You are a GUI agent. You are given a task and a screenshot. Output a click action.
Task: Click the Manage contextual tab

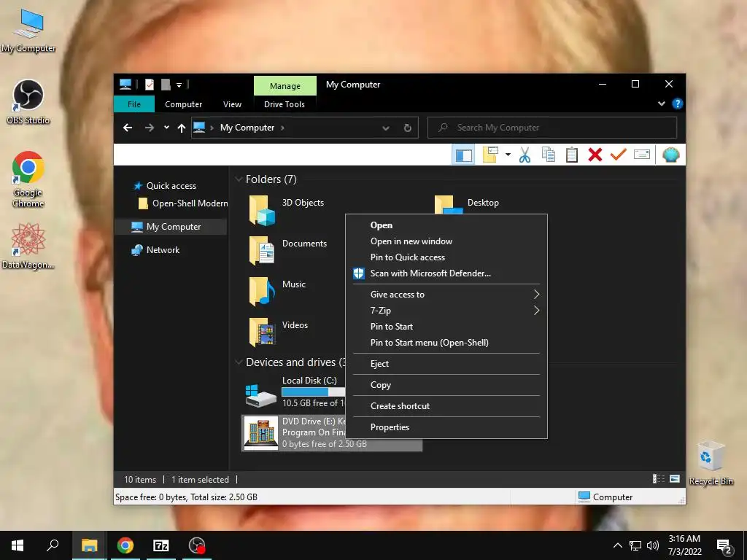pos(285,86)
